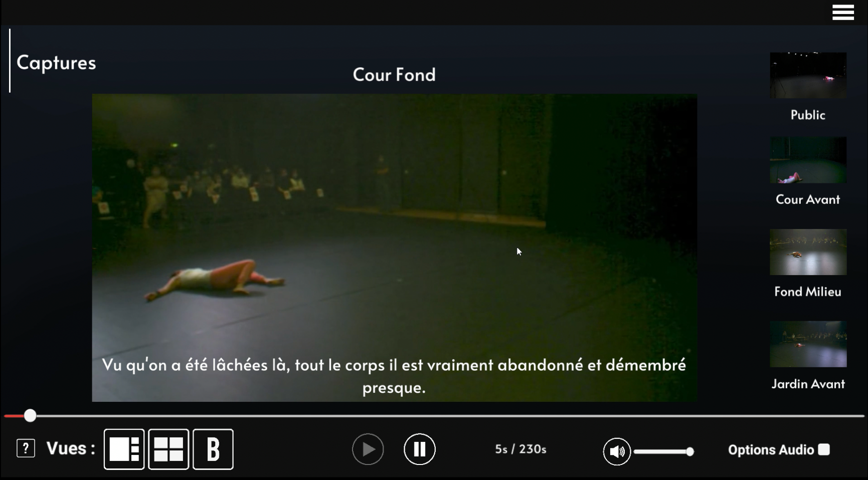
Task: Switch to the four-grid view layout
Action: point(168,449)
